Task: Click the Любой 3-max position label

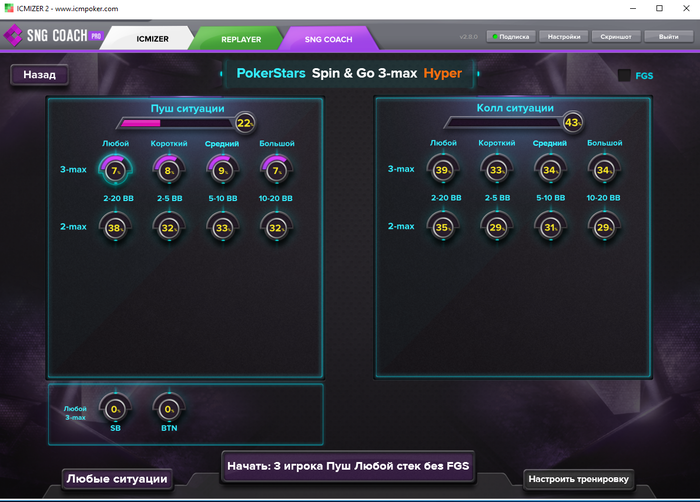Action: (x=75, y=413)
